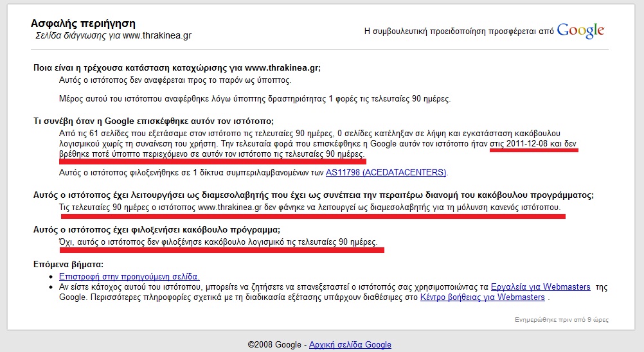This screenshot has height=352, width=644.
Task: Select the 'Ασφαλής περιήγηση' page heading
Action: coord(83,23)
